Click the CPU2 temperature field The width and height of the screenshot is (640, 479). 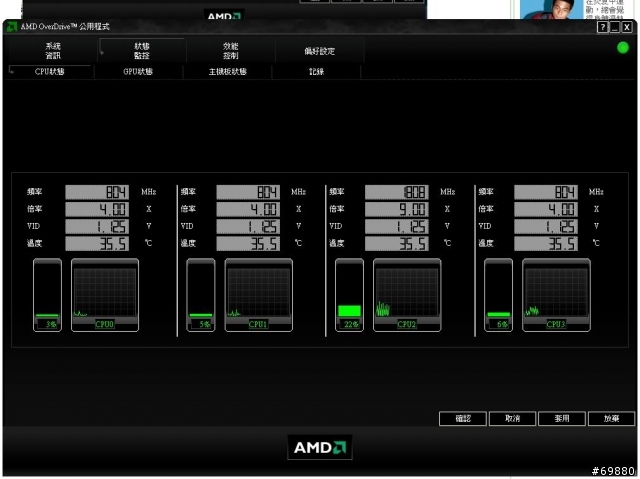click(x=397, y=244)
